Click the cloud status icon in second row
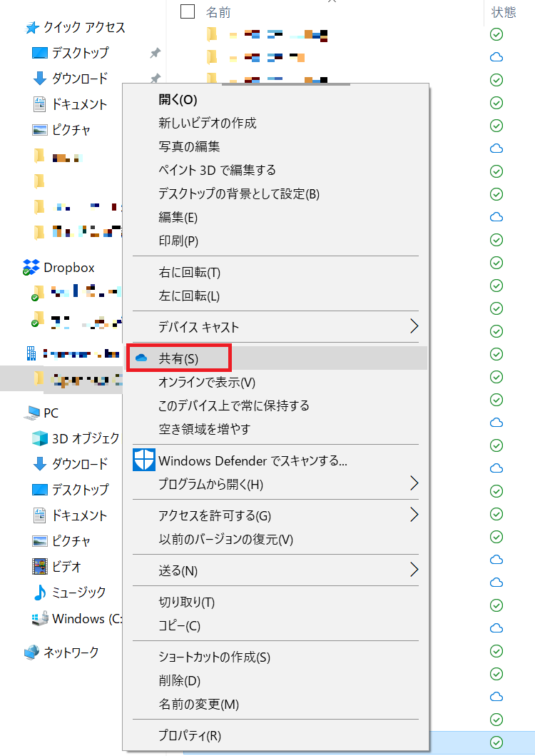 (x=496, y=57)
